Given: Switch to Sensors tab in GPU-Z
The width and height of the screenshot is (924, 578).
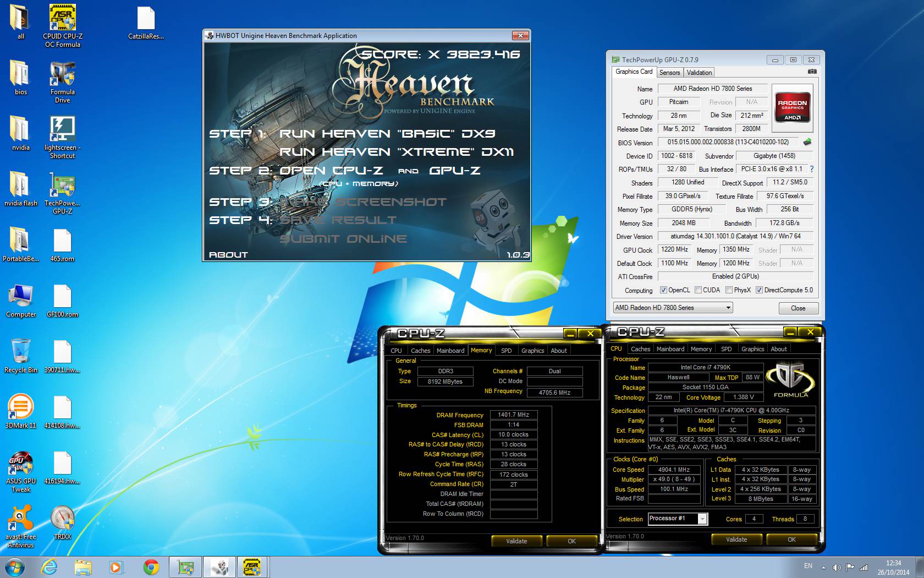Looking at the screenshot, I should (x=669, y=73).
